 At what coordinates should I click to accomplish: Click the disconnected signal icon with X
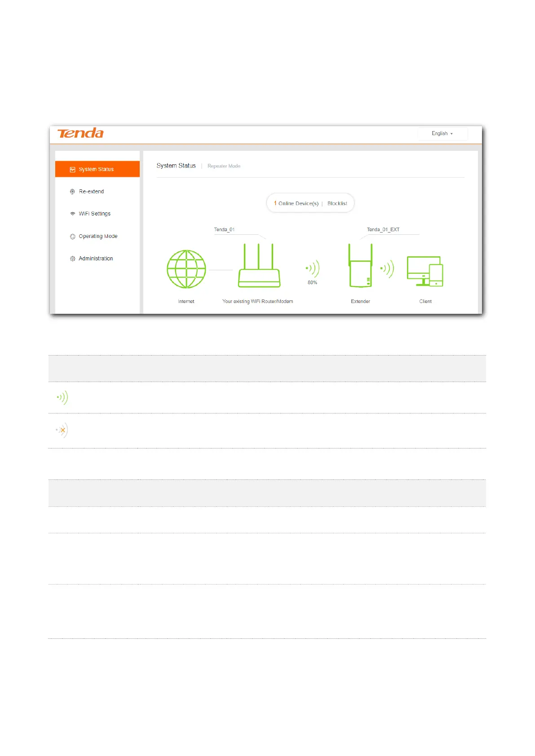[62, 430]
